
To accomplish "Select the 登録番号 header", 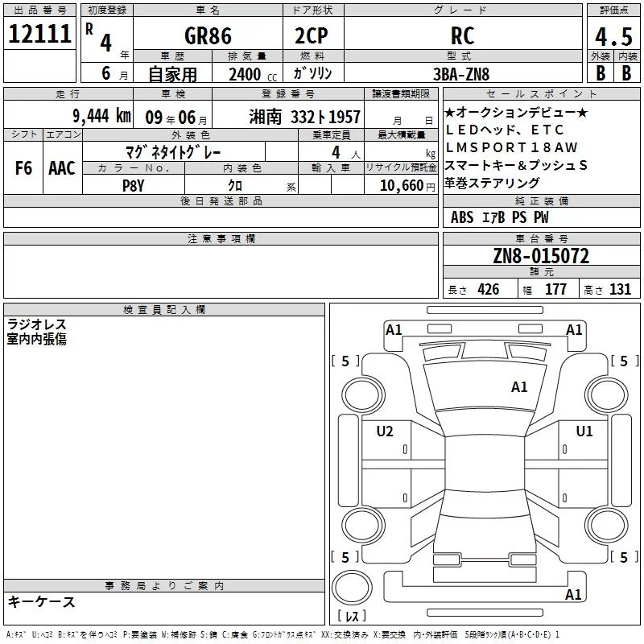I will coord(288,94).
